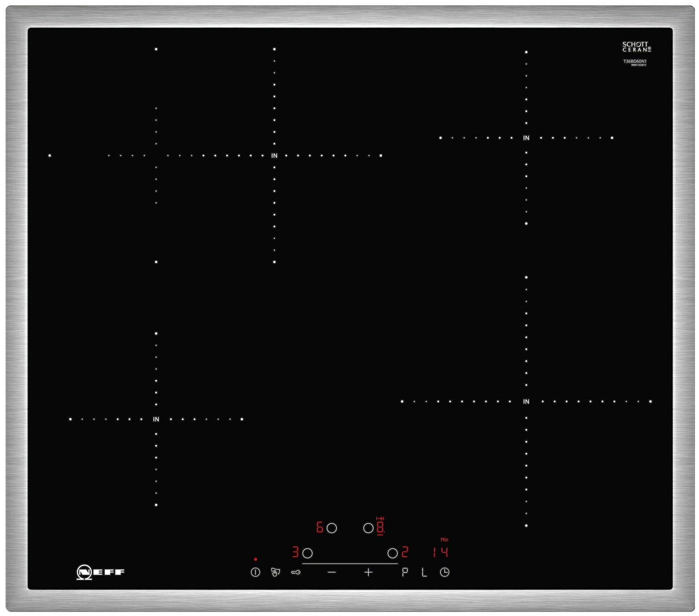699x616 pixels.
Task: Tap the Schott Ceran logo
Action: pos(636,47)
